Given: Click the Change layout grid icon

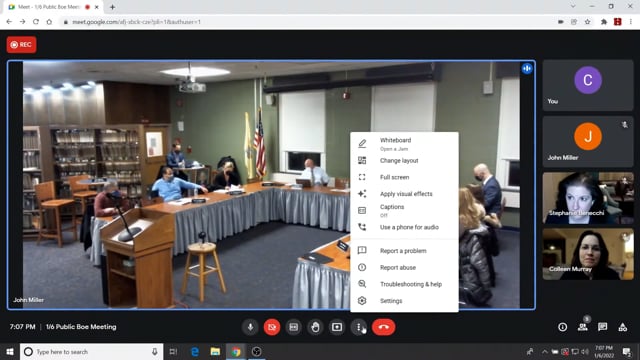Looking at the screenshot, I should tap(362, 160).
